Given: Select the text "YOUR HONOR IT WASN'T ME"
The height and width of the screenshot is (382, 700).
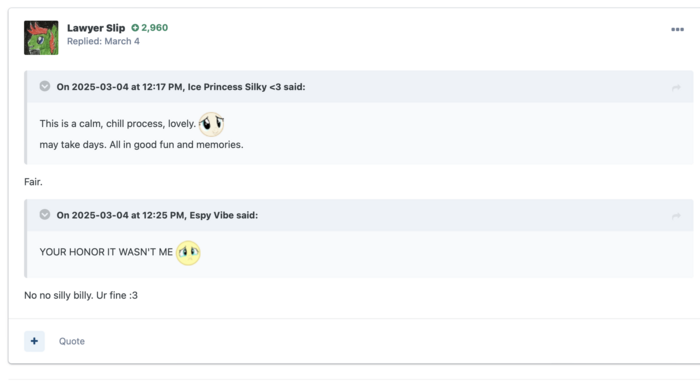Looking at the screenshot, I should pos(106,252).
